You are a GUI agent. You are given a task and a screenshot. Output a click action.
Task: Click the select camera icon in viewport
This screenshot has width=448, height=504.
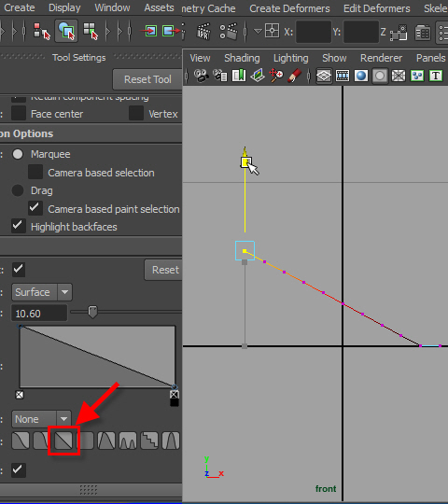pyautogui.click(x=202, y=76)
